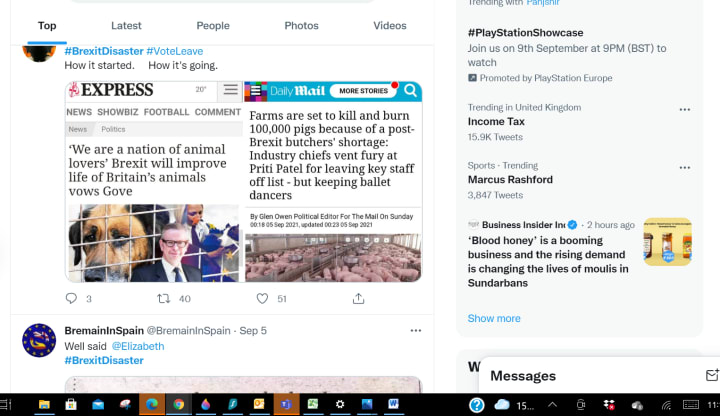Image resolution: width=720 pixels, height=416 pixels.
Task: Open BremainInSpain profile avatar
Action: (39, 340)
